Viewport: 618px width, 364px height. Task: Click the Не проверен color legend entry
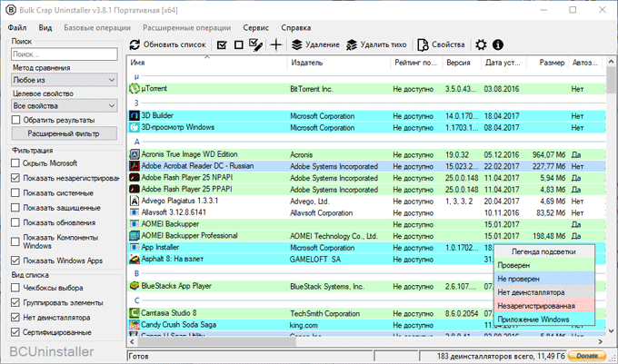coord(543,279)
